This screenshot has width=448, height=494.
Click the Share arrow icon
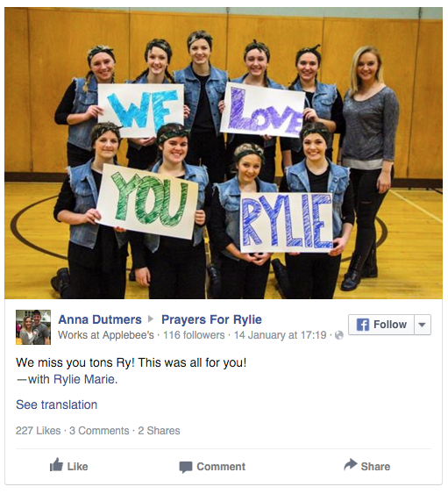pos(351,465)
